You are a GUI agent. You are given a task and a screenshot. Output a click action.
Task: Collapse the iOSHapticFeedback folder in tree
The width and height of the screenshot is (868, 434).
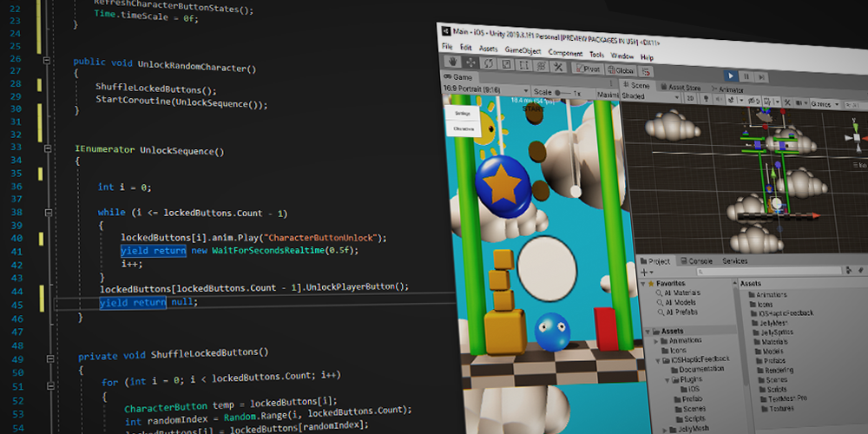coord(658,360)
